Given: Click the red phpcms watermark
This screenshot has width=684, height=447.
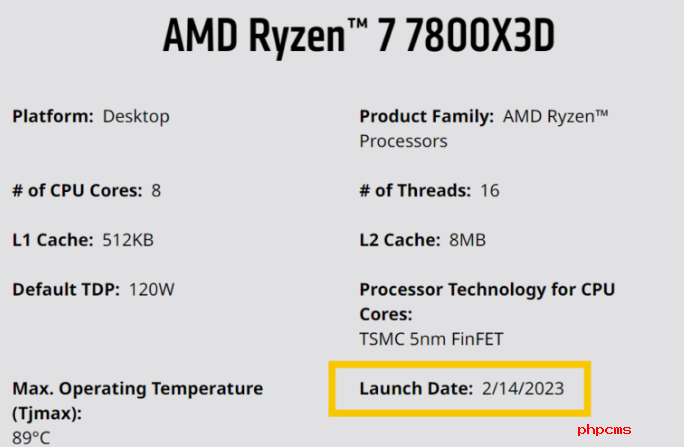Looking at the screenshot, I should pyautogui.click(x=604, y=430).
